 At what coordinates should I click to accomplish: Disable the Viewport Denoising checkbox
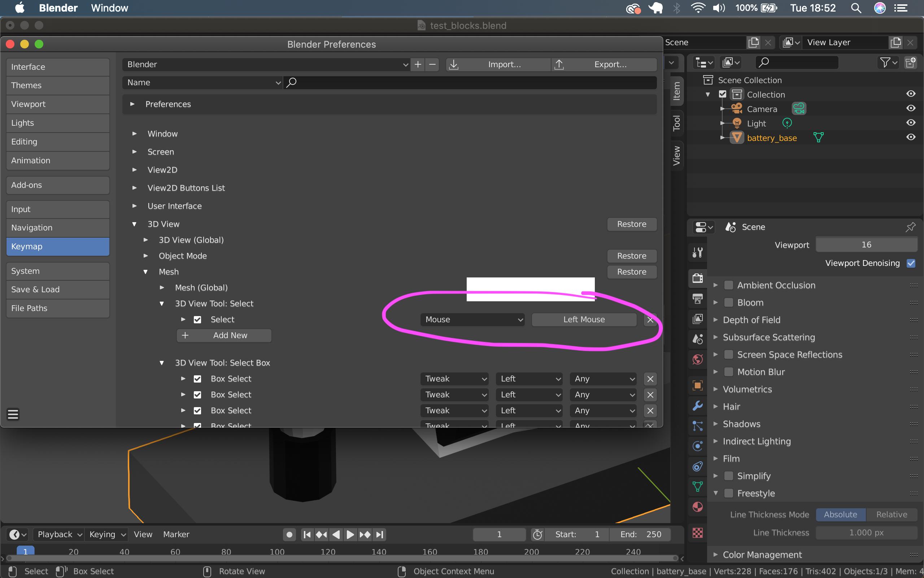(911, 263)
